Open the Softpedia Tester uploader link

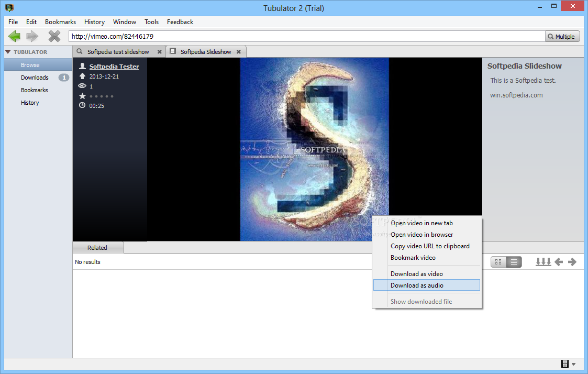[114, 67]
